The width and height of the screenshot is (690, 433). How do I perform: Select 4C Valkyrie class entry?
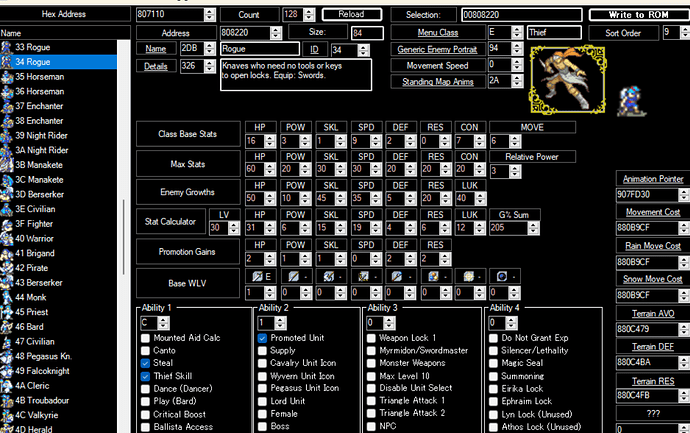pyautogui.click(x=59, y=415)
